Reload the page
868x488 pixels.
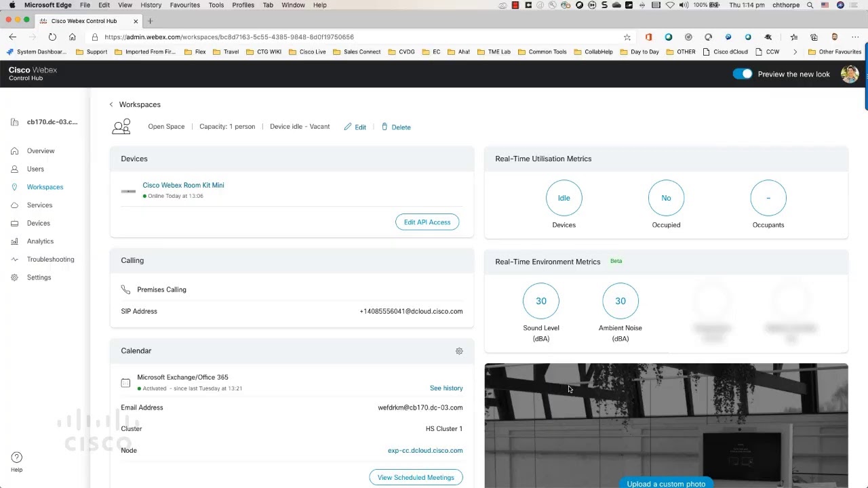(x=52, y=37)
